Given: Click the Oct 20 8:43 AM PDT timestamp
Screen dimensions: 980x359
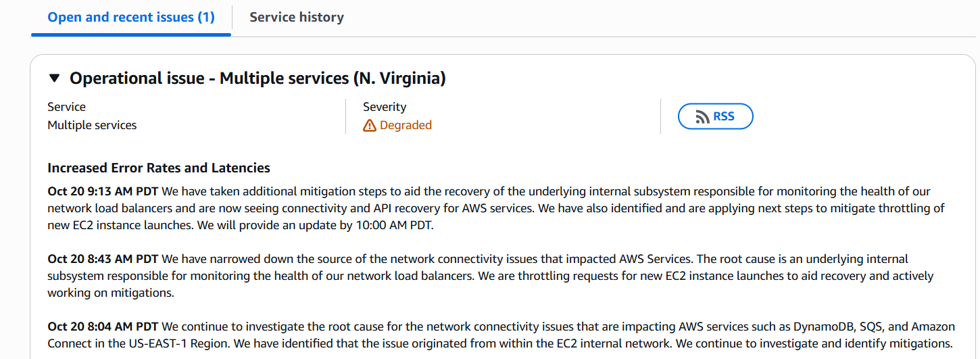Looking at the screenshot, I should pyautogui.click(x=103, y=259).
